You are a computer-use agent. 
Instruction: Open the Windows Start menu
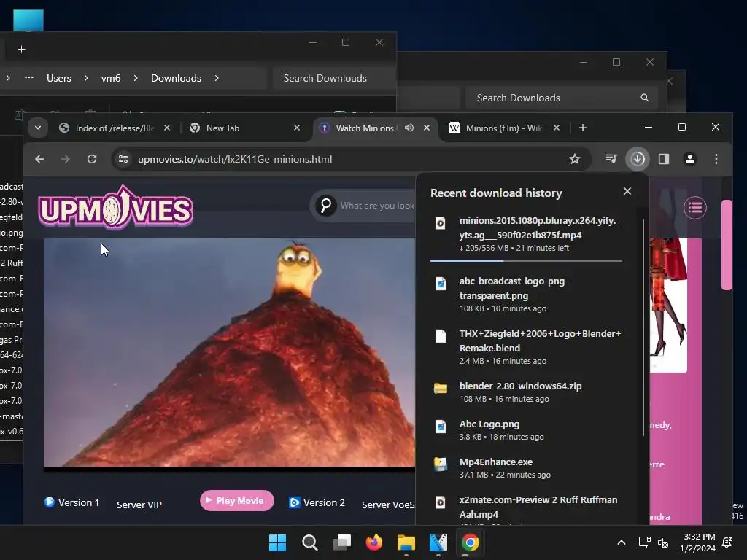pos(277,542)
